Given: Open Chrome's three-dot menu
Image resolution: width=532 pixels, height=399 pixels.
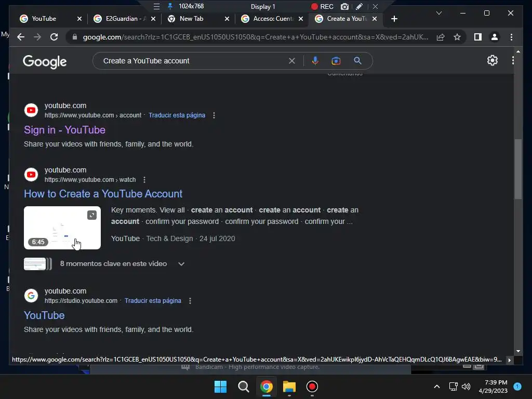Looking at the screenshot, I should click(x=511, y=37).
